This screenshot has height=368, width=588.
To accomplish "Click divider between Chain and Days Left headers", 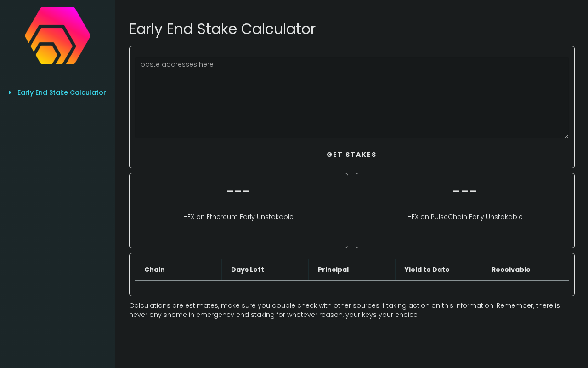I will 221,270.
